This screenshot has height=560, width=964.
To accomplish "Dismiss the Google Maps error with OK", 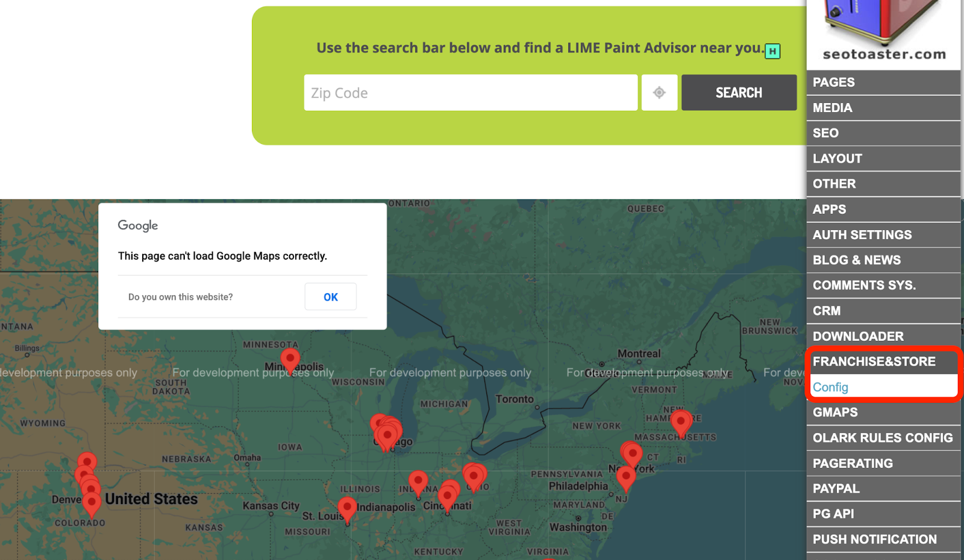I will click(331, 297).
